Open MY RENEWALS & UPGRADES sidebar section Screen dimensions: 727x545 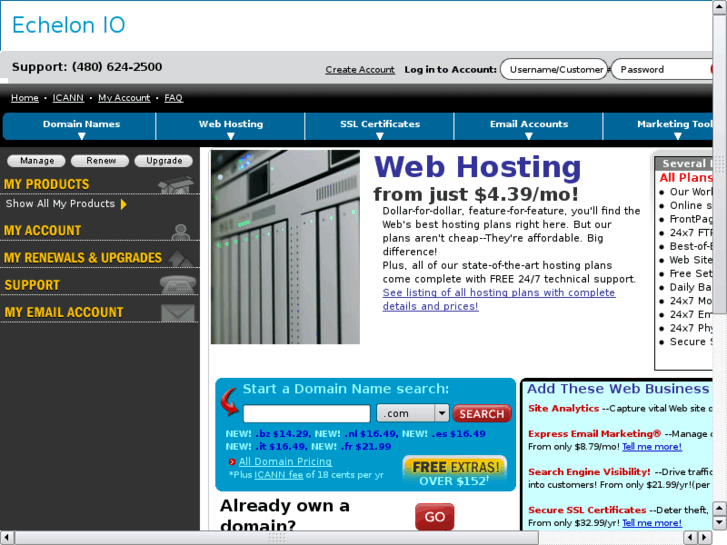[x=83, y=258]
